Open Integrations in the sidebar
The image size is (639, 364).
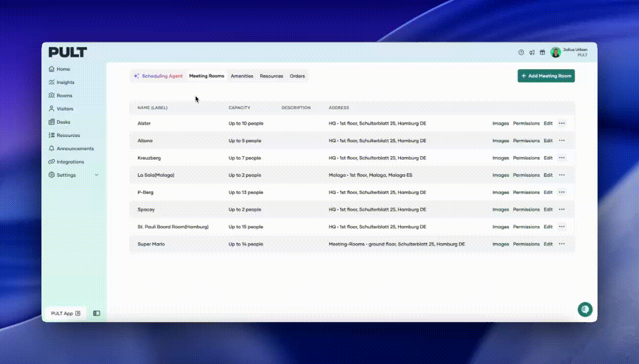click(x=70, y=162)
